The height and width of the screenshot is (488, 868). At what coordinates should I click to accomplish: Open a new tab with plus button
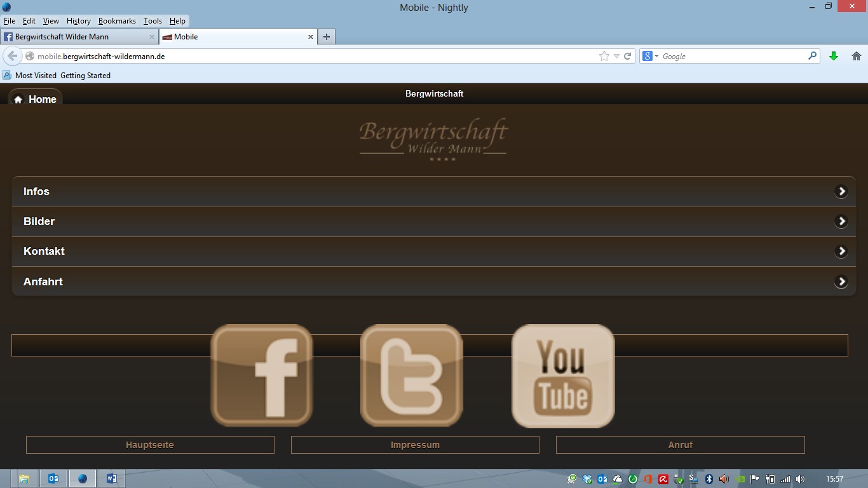tap(326, 37)
